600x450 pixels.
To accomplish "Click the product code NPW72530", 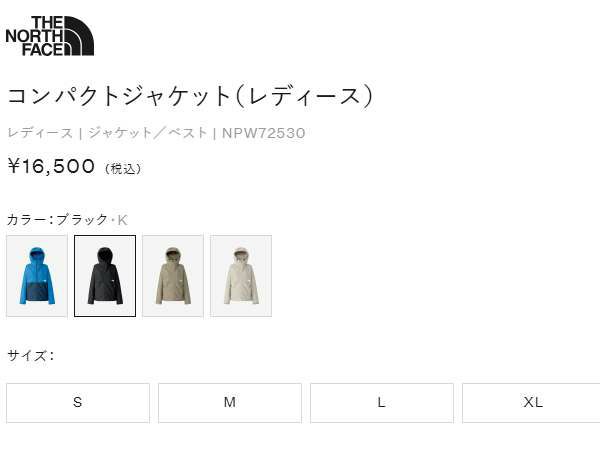I will 264,133.
